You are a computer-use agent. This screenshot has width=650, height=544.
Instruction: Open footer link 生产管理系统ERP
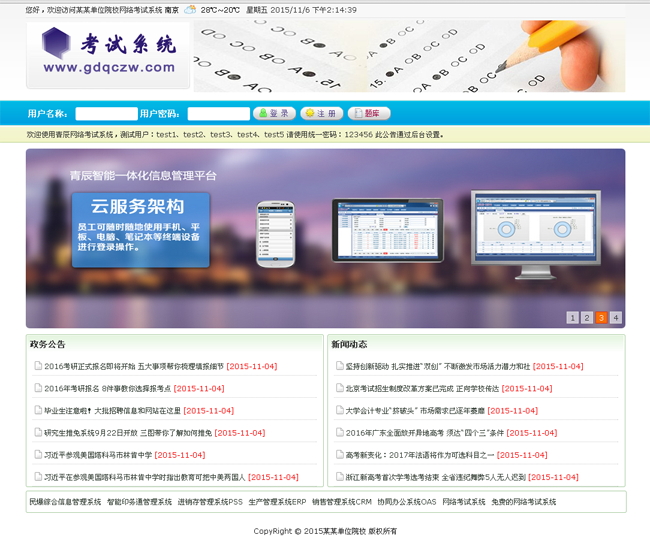[277, 502]
